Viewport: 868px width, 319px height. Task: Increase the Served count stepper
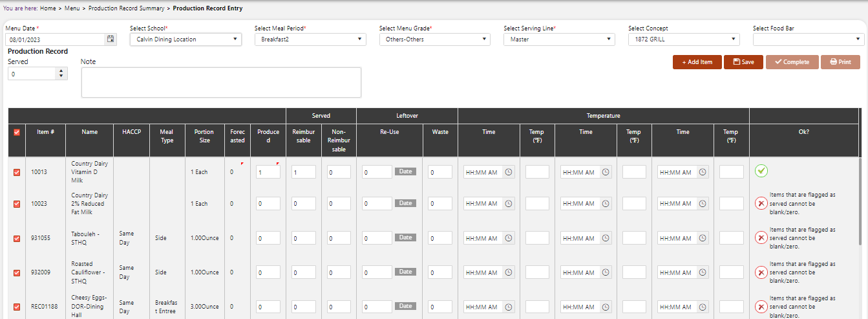click(62, 71)
